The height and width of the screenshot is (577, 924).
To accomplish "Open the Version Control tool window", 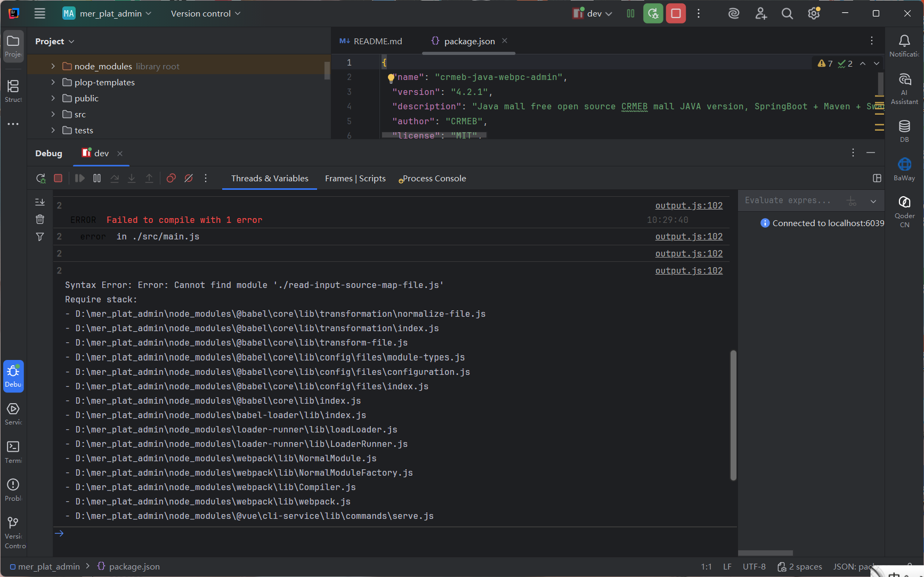I will [13, 532].
